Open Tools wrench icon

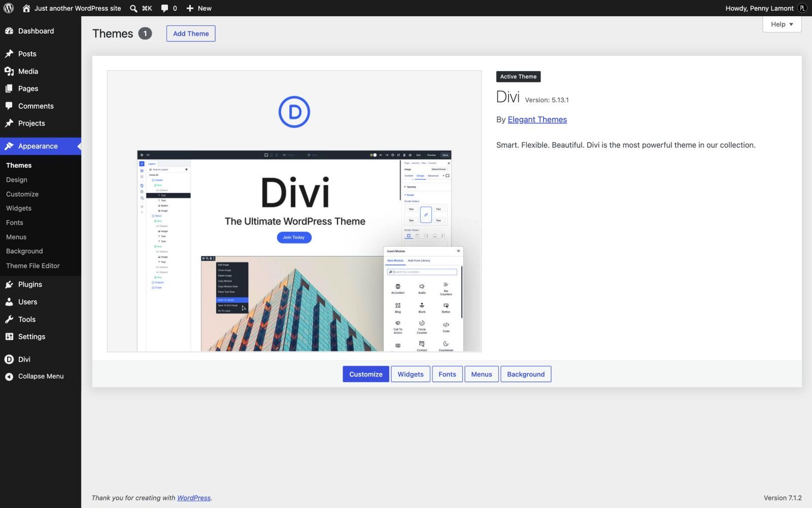point(9,320)
